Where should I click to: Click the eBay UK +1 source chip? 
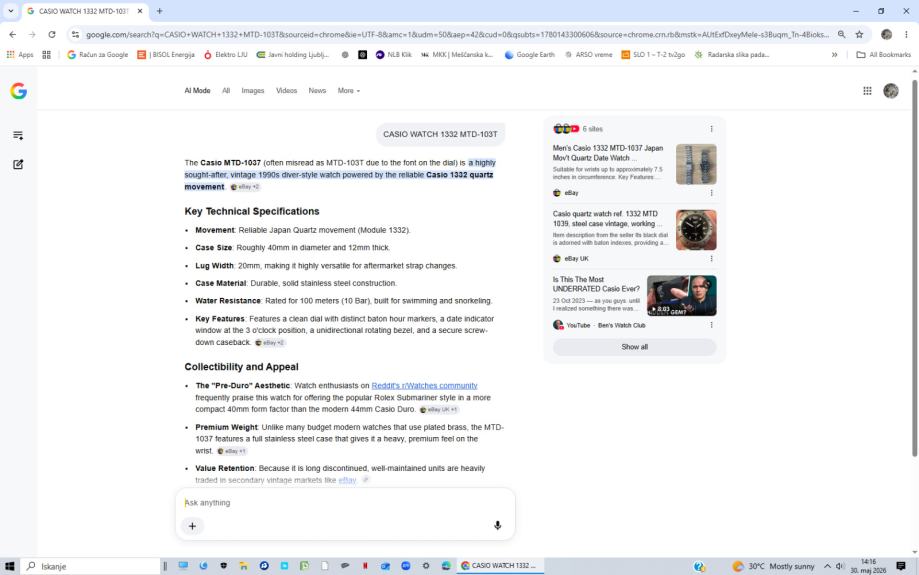(439, 410)
